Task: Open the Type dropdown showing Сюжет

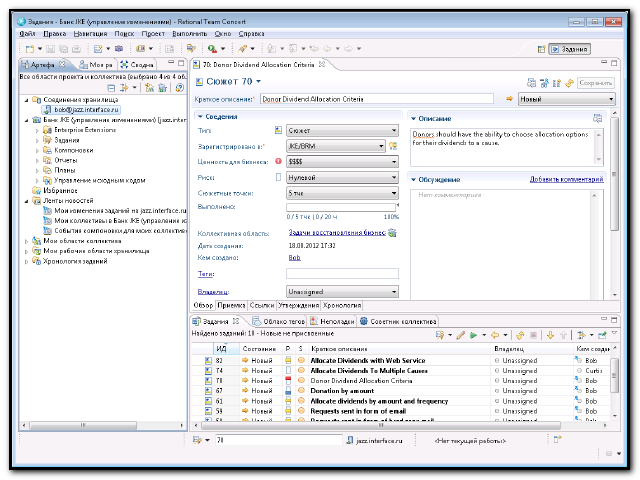Action: coord(342,131)
